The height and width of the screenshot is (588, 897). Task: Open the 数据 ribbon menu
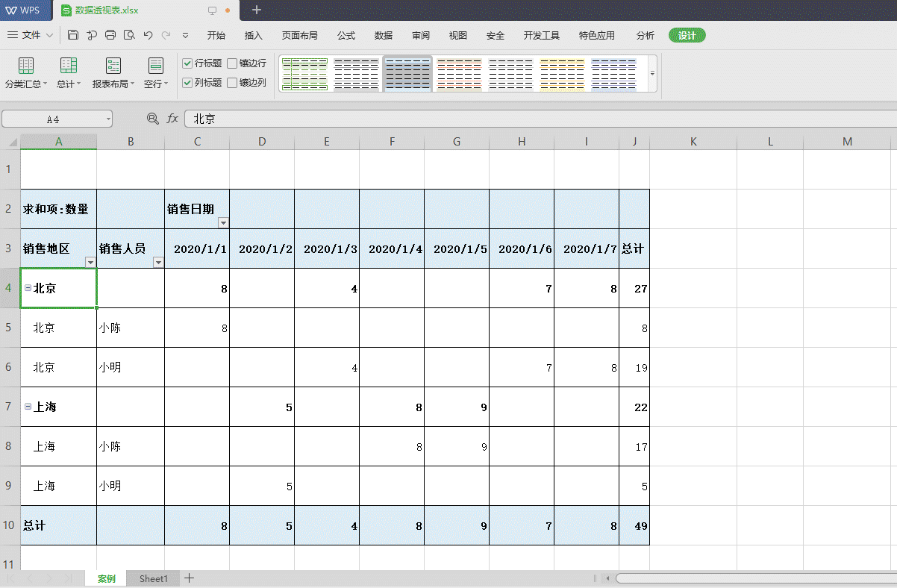point(383,34)
